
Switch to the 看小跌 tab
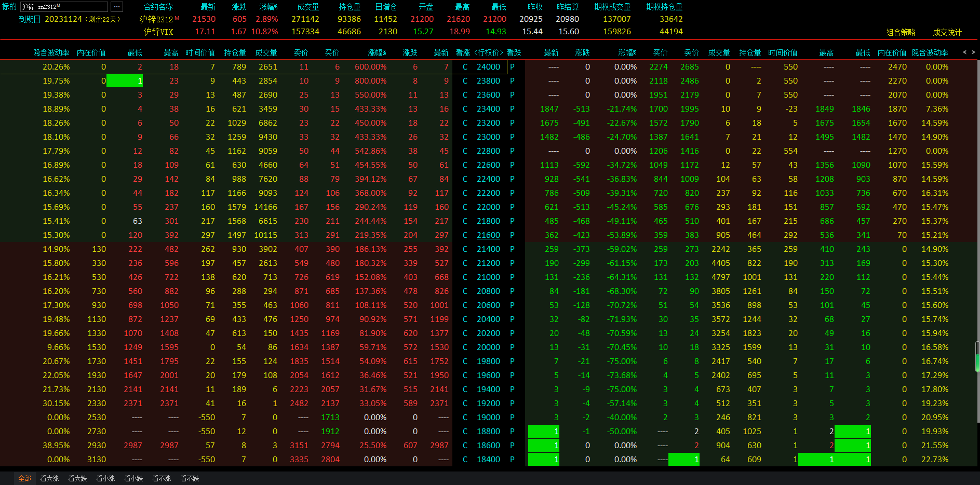(x=133, y=478)
